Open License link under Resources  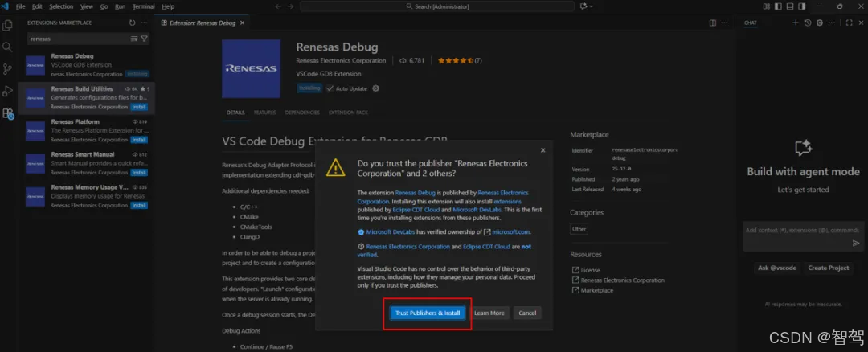[590, 270]
